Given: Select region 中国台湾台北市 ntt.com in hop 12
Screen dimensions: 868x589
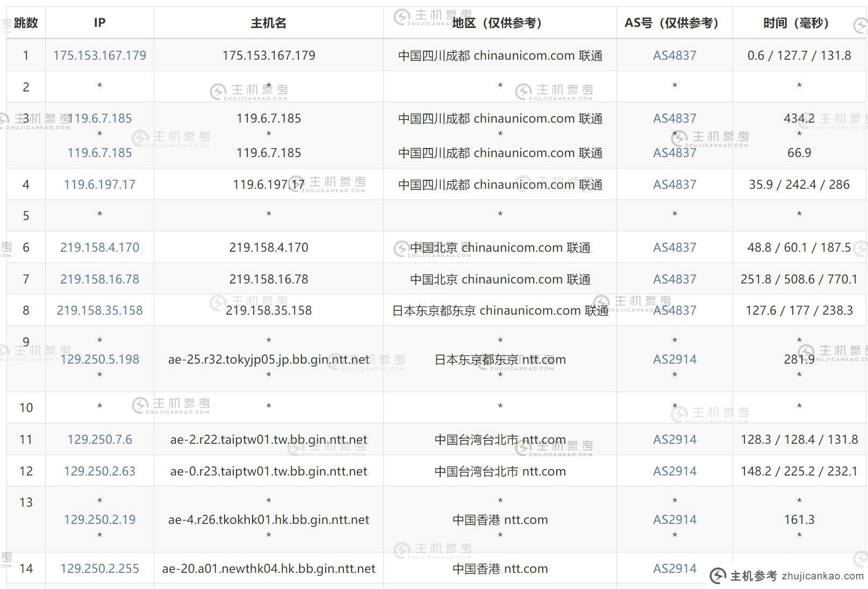Looking at the screenshot, I should coord(500,471).
